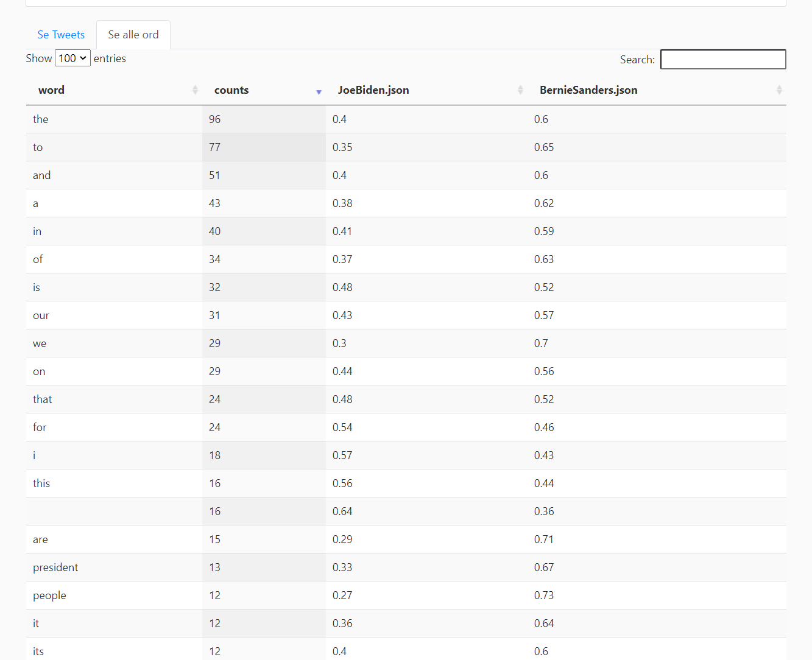Image resolution: width=812 pixels, height=660 pixels.
Task: Click sort arrows icon in BernieSanders.json column
Action: (x=779, y=90)
